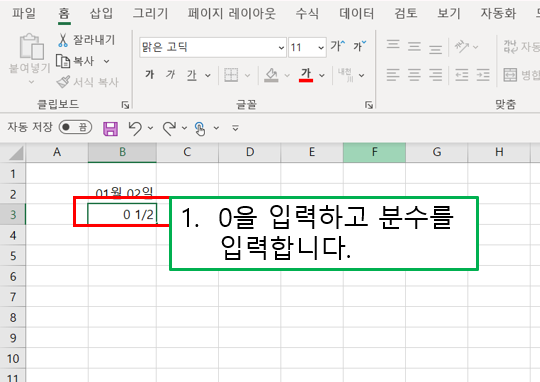Select column D header
Viewport: 540px width, 382px height.
click(250, 152)
